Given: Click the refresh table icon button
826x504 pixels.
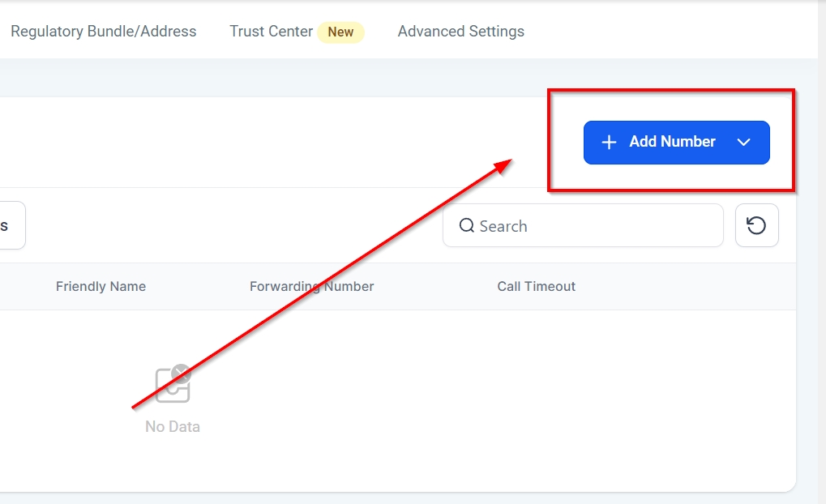Looking at the screenshot, I should click(756, 225).
